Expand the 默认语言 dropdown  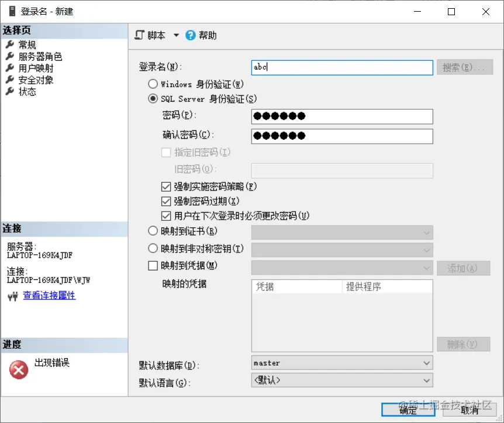(x=427, y=380)
